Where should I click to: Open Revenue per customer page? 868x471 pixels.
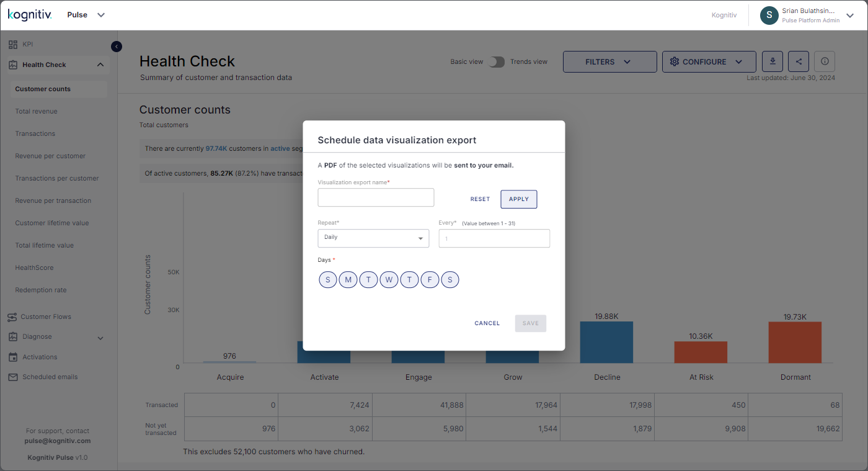(x=50, y=156)
